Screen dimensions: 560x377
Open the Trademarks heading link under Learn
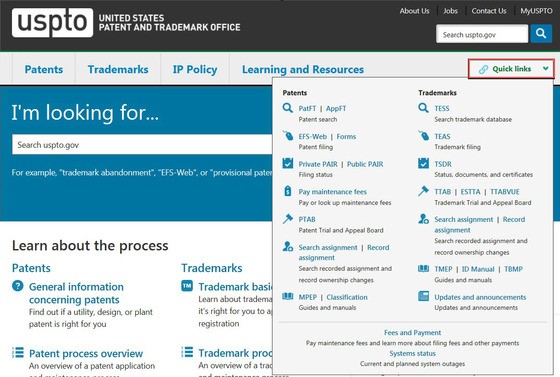point(212,268)
